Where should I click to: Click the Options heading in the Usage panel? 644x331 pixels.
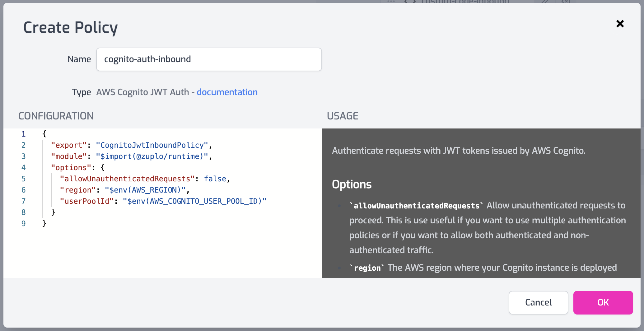[x=352, y=184]
